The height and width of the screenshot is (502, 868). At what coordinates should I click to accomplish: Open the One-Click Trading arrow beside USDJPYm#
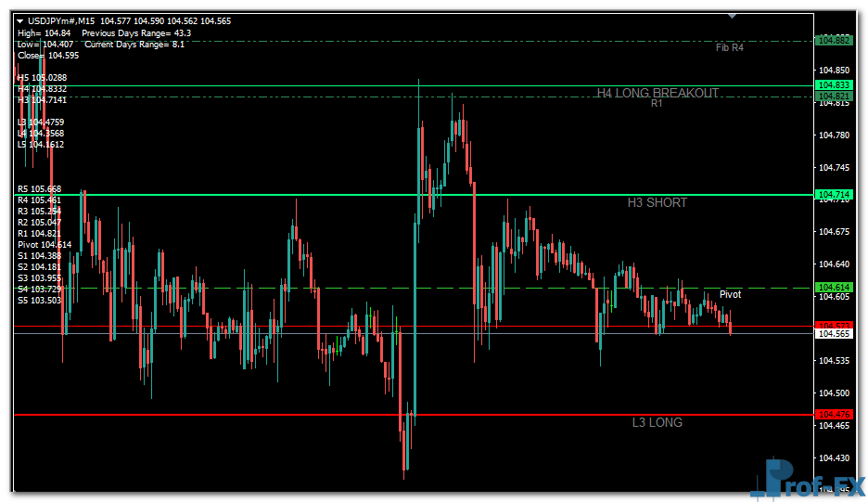pyautogui.click(x=20, y=20)
